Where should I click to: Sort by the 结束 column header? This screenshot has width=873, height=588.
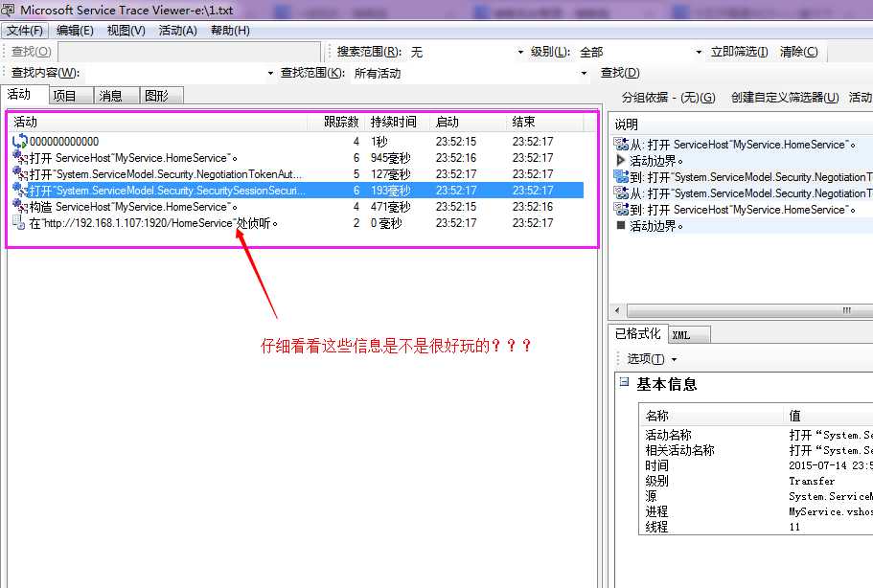[x=544, y=122]
